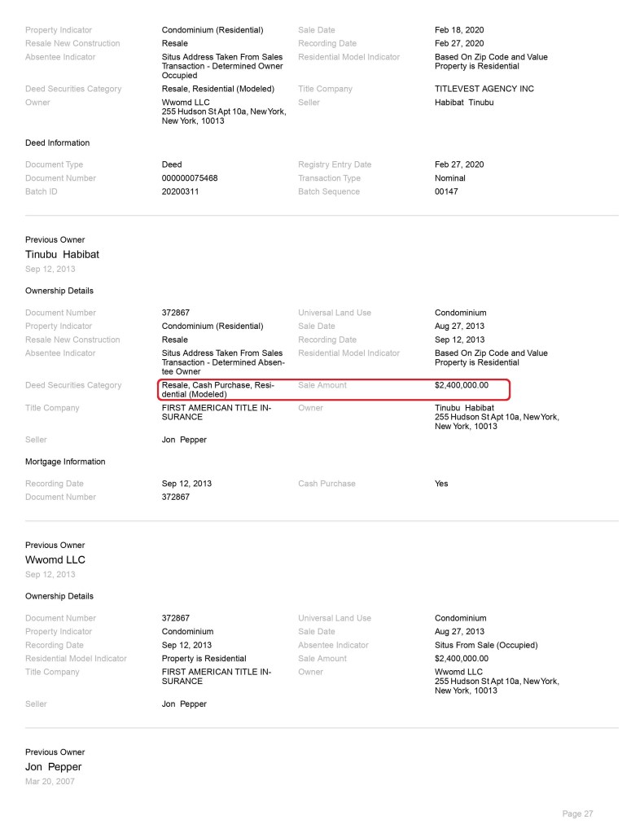Viewport: 644px width, 833px height.
Task: Click the "Mortgage Information" section heading
Action: [x=65, y=462]
